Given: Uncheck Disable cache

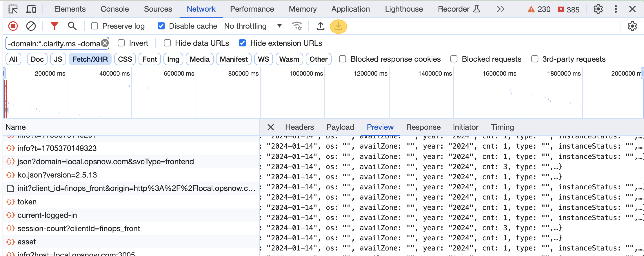Looking at the screenshot, I should point(161,26).
